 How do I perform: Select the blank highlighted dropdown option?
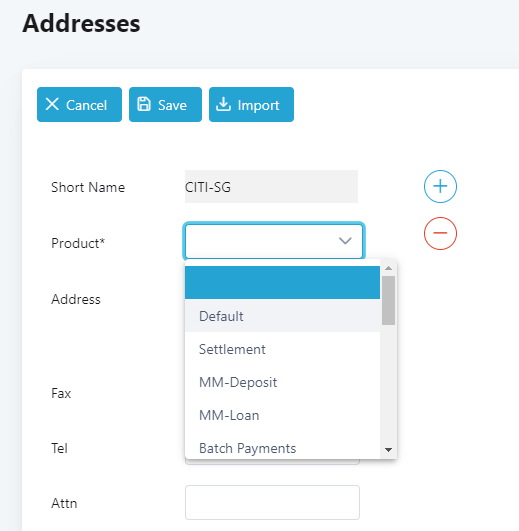282,282
